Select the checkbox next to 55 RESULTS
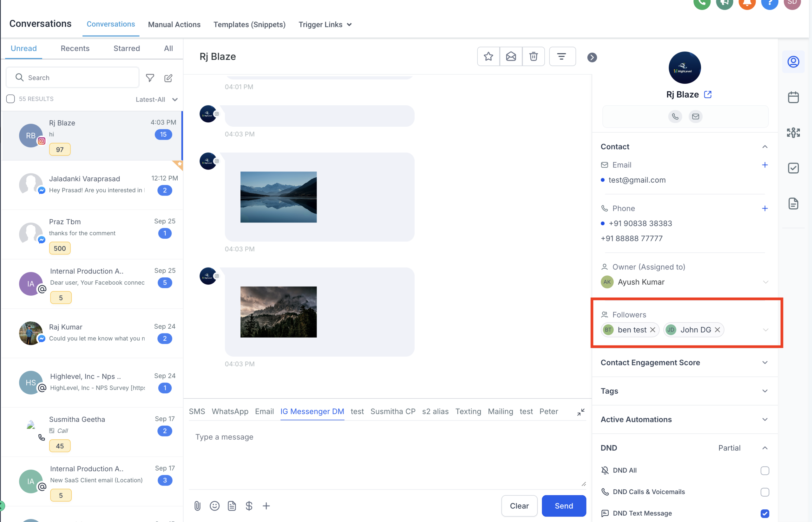812x522 pixels. click(x=10, y=99)
